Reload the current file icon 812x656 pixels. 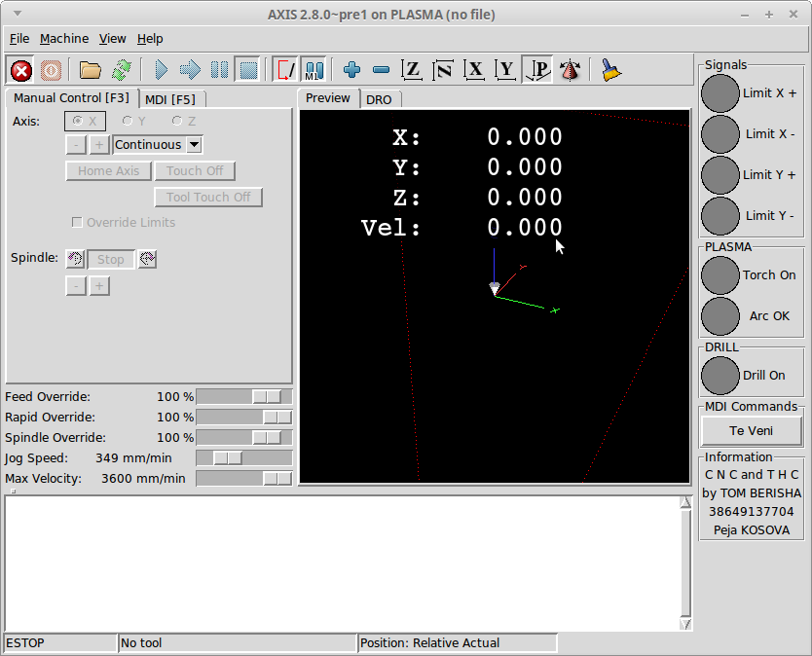pyautogui.click(x=122, y=70)
